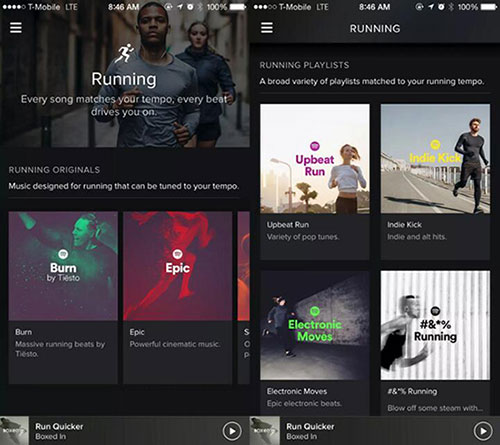The width and height of the screenshot is (500, 445).
Task: Open hamburger menu beside RUNNING title
Action: (267, 28)
